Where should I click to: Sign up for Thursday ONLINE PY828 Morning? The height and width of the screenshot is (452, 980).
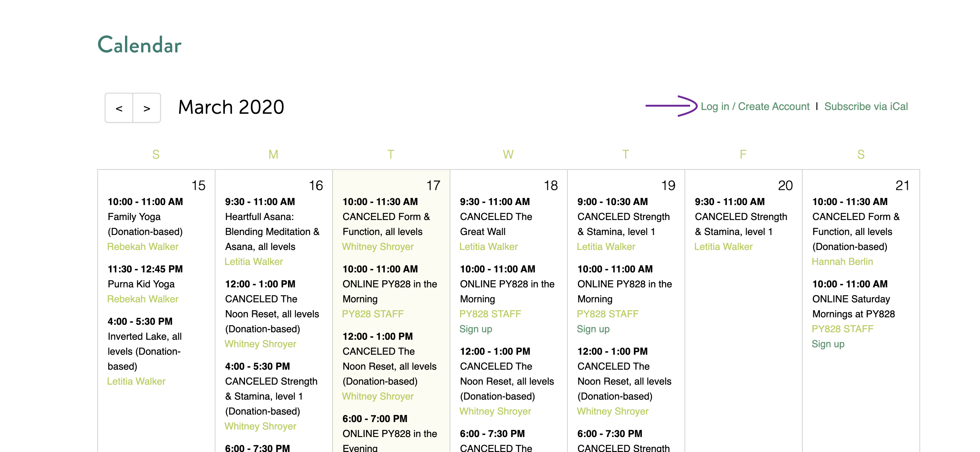[593, 329]
